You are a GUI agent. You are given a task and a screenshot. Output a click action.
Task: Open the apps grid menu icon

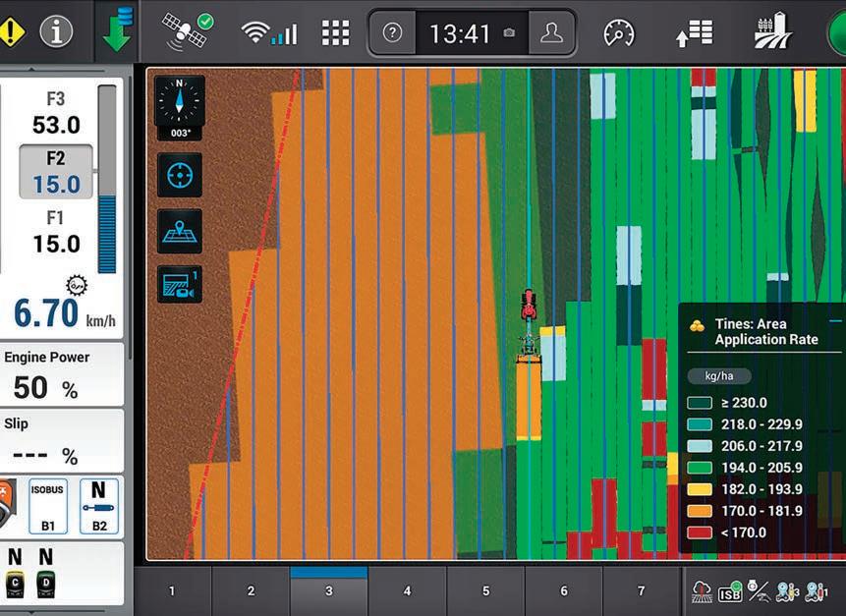336,32
